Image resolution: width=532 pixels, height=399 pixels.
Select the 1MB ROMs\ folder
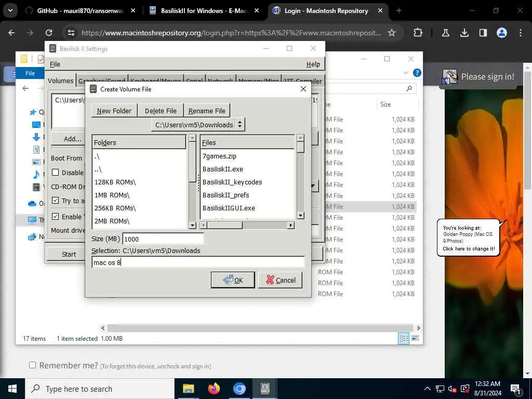point(112,195)
